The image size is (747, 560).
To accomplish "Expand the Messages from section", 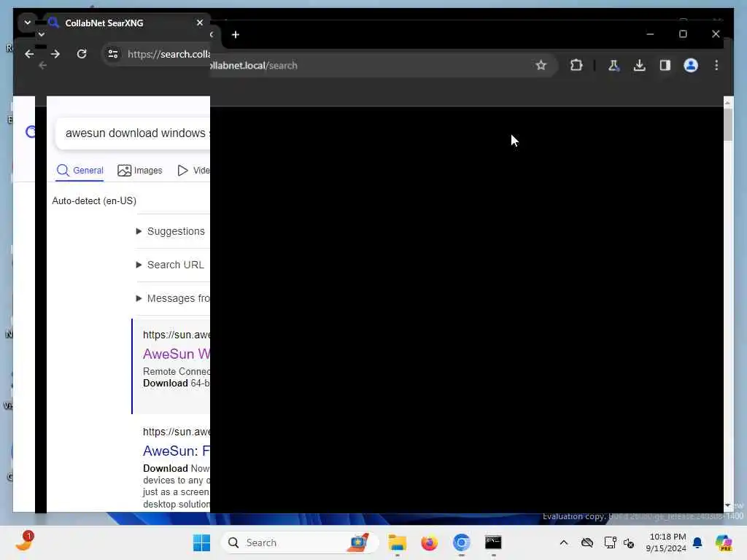I will coord(173,298).
